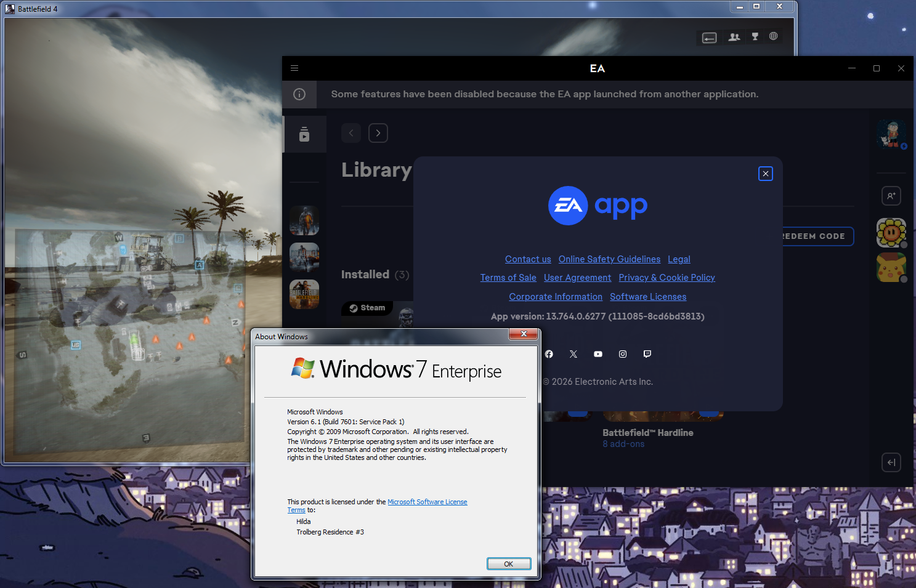
Task: Open the EA app hamburger menu
Action: click(x=294, y=68)
